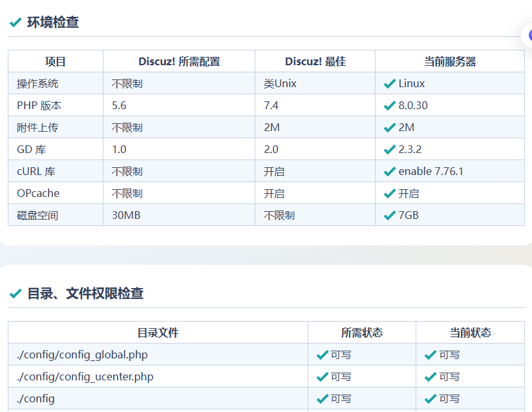Click the checkmark in OPcache current server cell

(390, 194)
